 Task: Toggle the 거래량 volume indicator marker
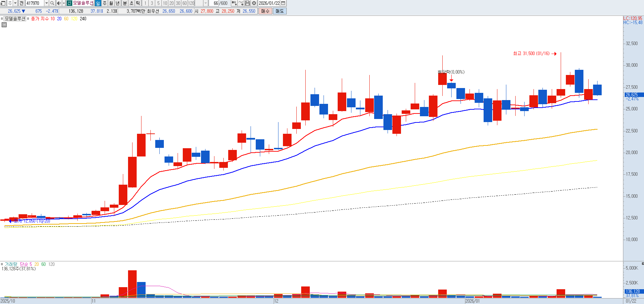point(2,264)
